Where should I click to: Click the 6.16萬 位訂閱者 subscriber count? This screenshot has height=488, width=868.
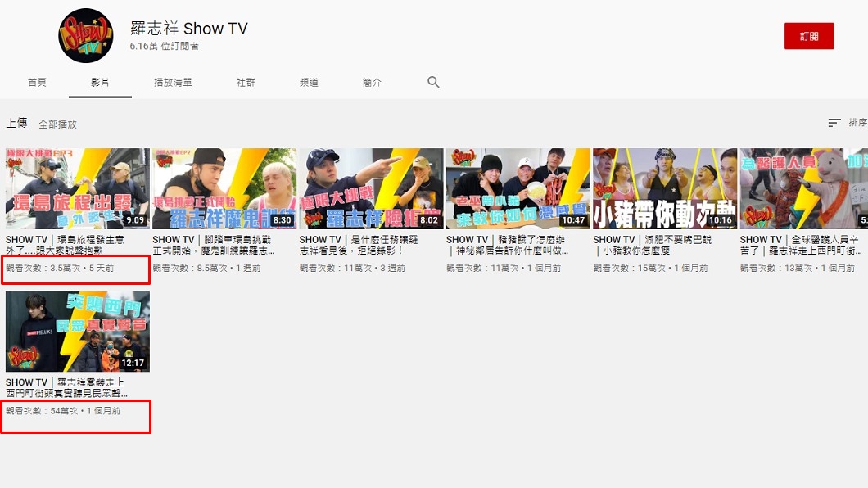coord(164,46)
